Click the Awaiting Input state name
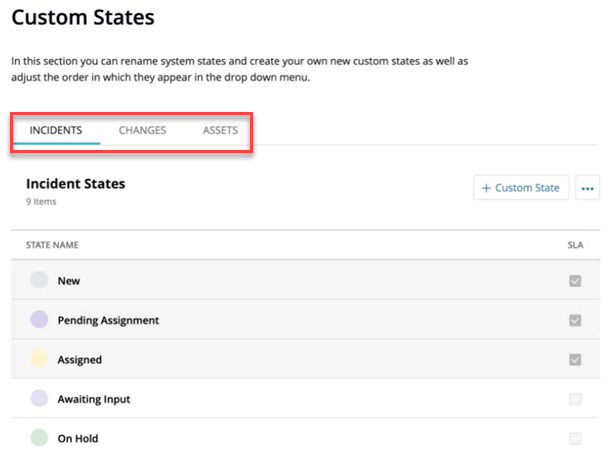 coord(94,399)
